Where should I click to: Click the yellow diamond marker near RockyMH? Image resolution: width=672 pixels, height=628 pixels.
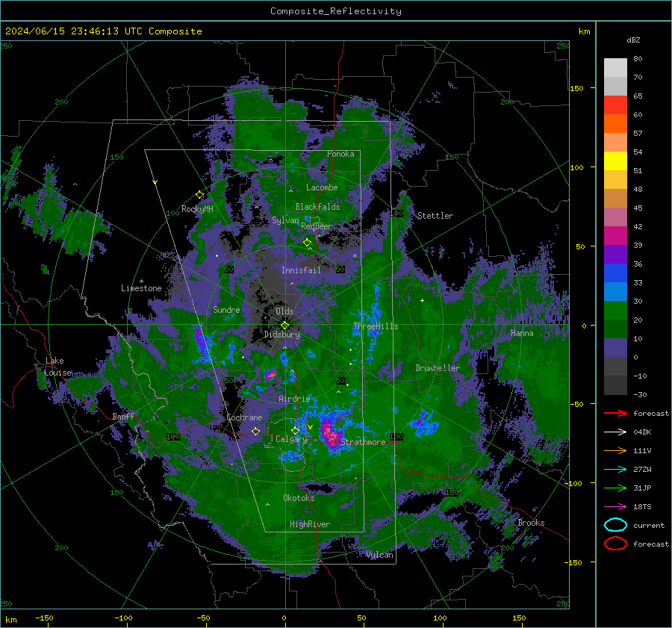[x=199, y=195]
